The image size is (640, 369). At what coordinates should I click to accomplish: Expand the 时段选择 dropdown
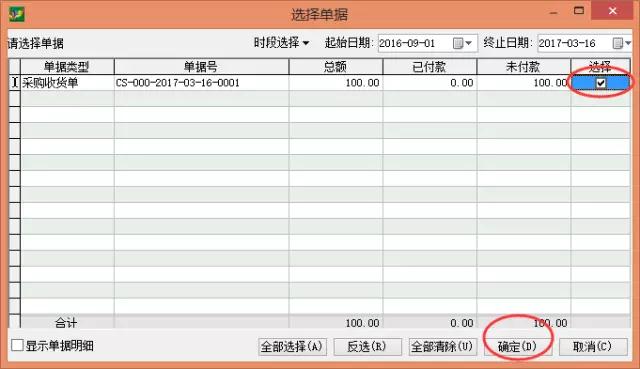coord(281,42)
